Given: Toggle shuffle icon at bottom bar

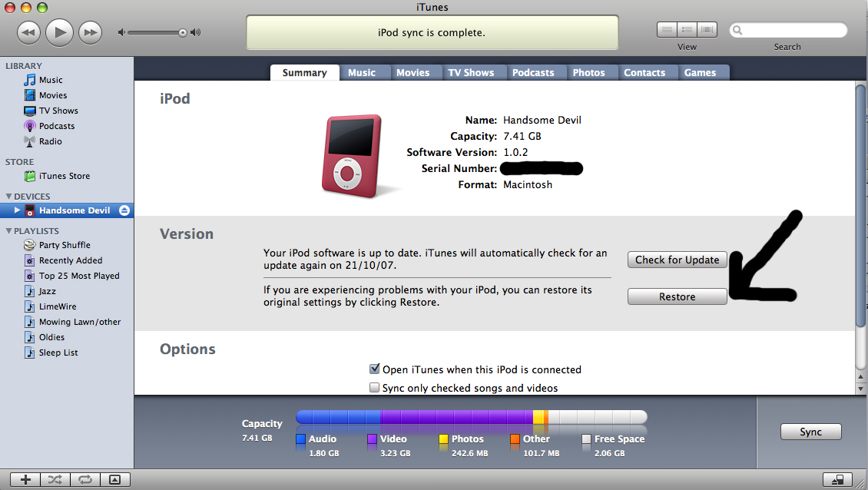Looking at the screenshot, I should click(x=55, y=479).
